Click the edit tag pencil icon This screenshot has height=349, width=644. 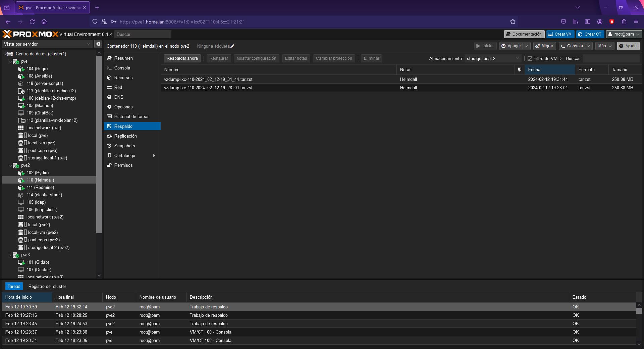[232, 46]
